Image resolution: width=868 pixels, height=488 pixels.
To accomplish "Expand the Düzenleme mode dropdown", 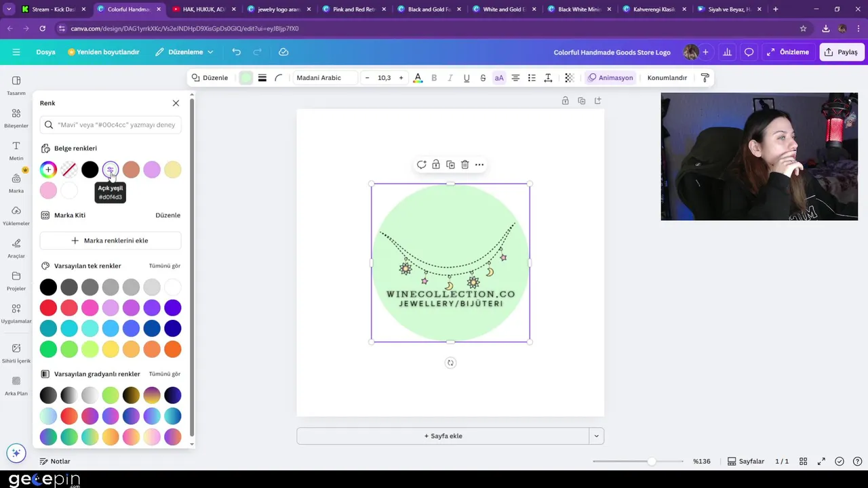I will [x=184, y=52].
